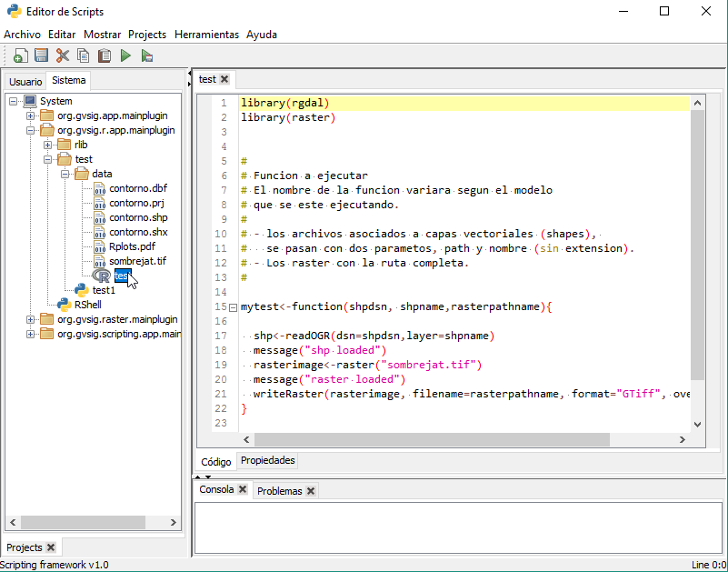
Task: Switch to the Usuario tab
Action: coord(25,82)
